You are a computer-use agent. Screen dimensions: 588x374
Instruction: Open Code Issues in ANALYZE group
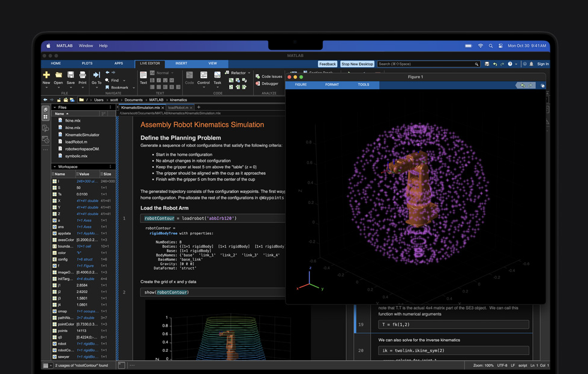tap(269, 77)
